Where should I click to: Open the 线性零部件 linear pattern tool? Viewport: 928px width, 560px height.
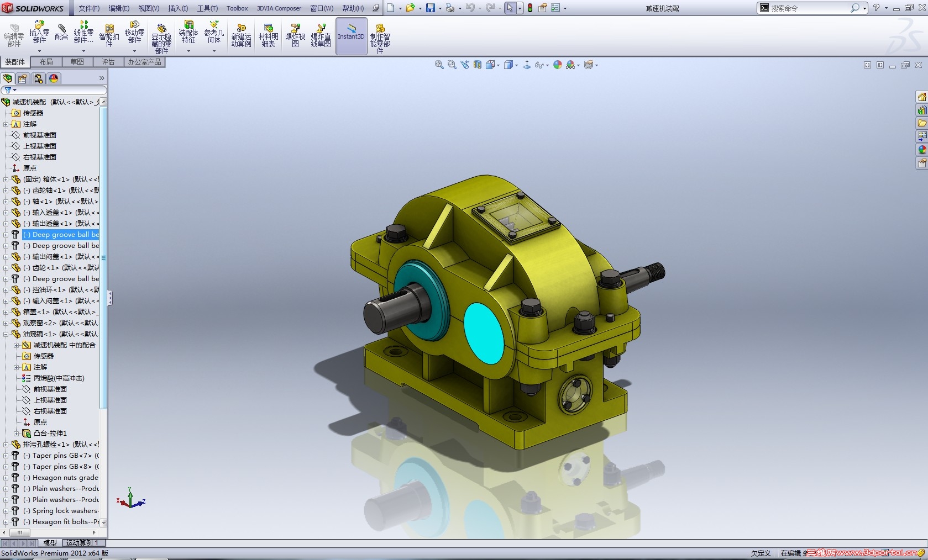coord(83,33)
